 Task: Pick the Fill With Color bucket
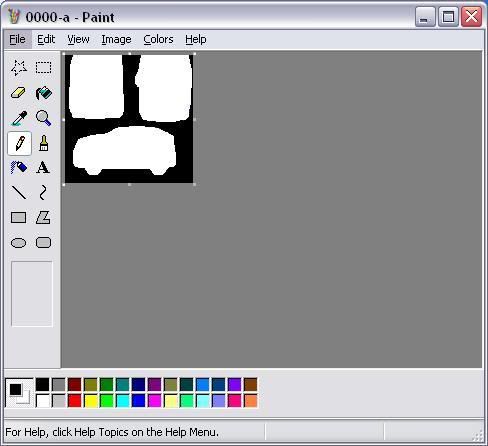coord(43,93)
